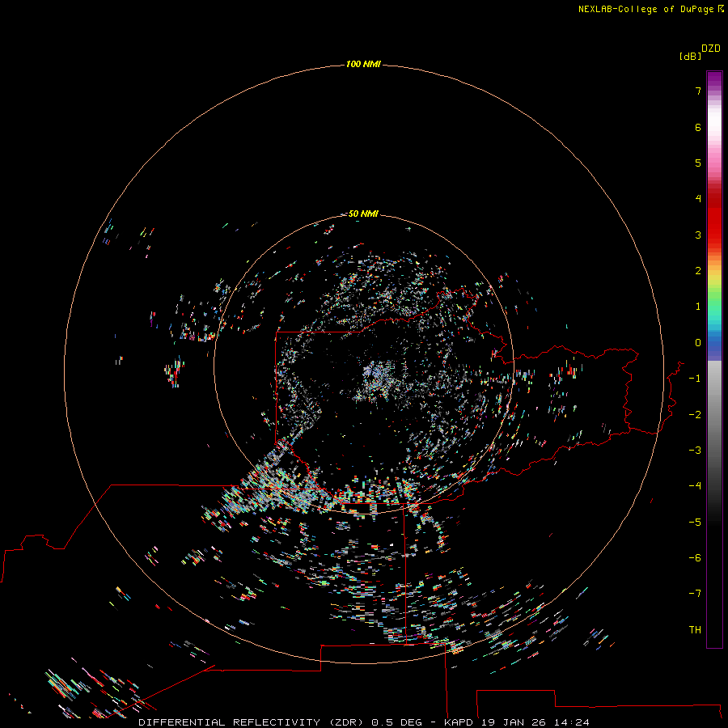Click the "-7" scale label
Image resolution: width=728 pixels, height=728 pixels.
[695, 594]
